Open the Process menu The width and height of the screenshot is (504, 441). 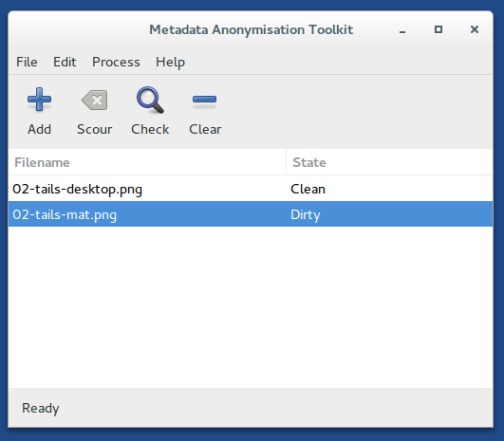[x=116, y=62]
